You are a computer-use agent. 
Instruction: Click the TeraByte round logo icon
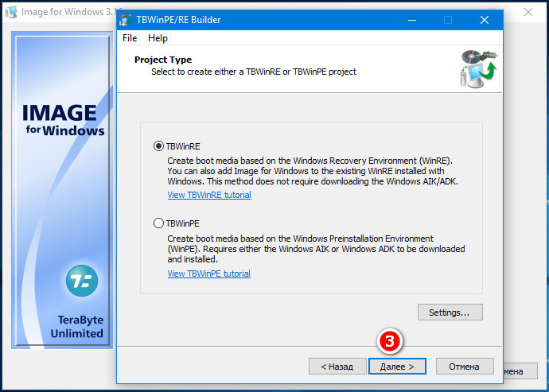tap(82, 281)
